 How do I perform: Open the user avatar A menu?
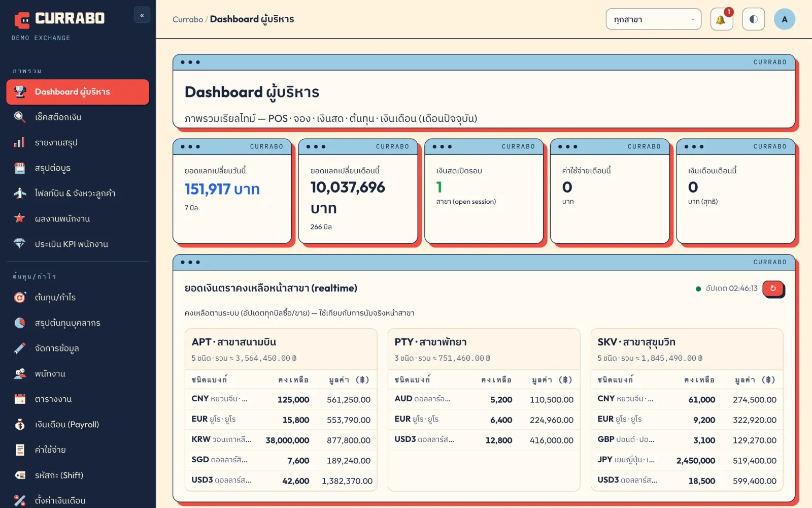[x=785, y=19]
